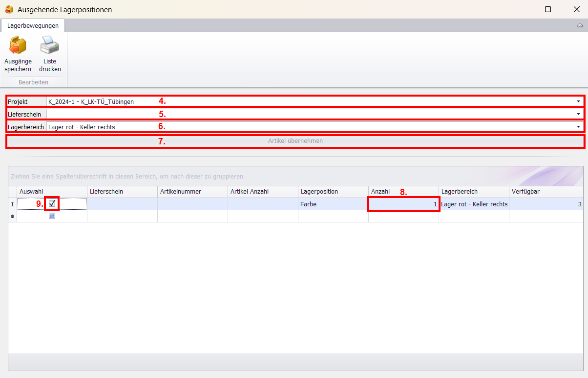588x378 pixels.
Task: Switch to the Lagerbewegungen ribbon tab
Action: pos(33,26)
